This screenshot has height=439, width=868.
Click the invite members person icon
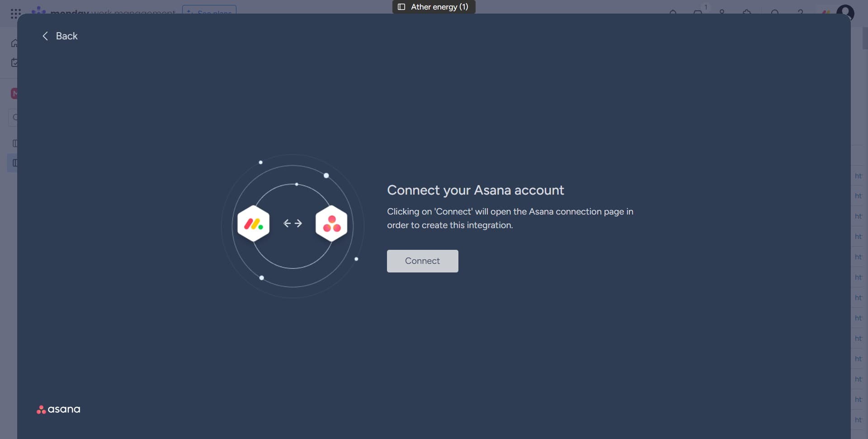(x=722, y=13)
